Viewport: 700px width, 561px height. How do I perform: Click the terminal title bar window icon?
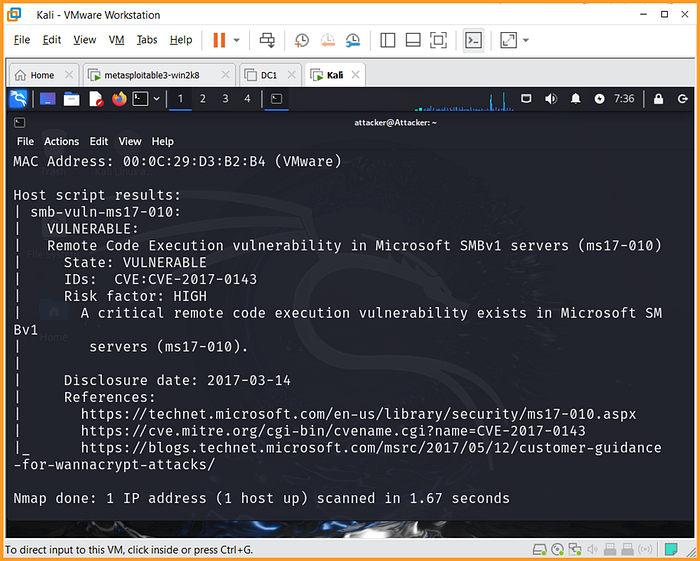click(x=20, y=123)
